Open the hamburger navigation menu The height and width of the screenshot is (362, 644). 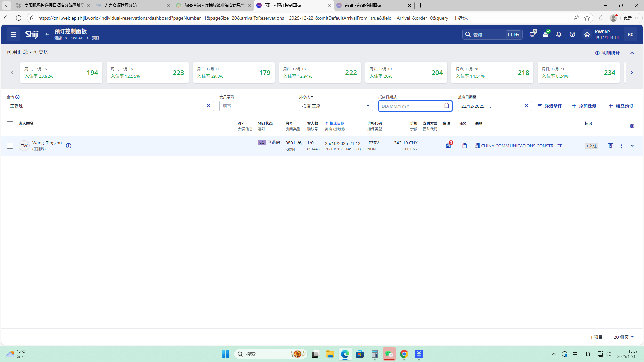point(13,34)
